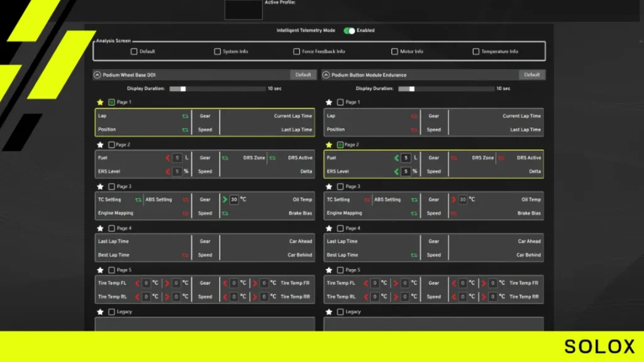Click the Button Module Page 1 star
This screenshot has height=362, width=644.
tap(329, 102)
